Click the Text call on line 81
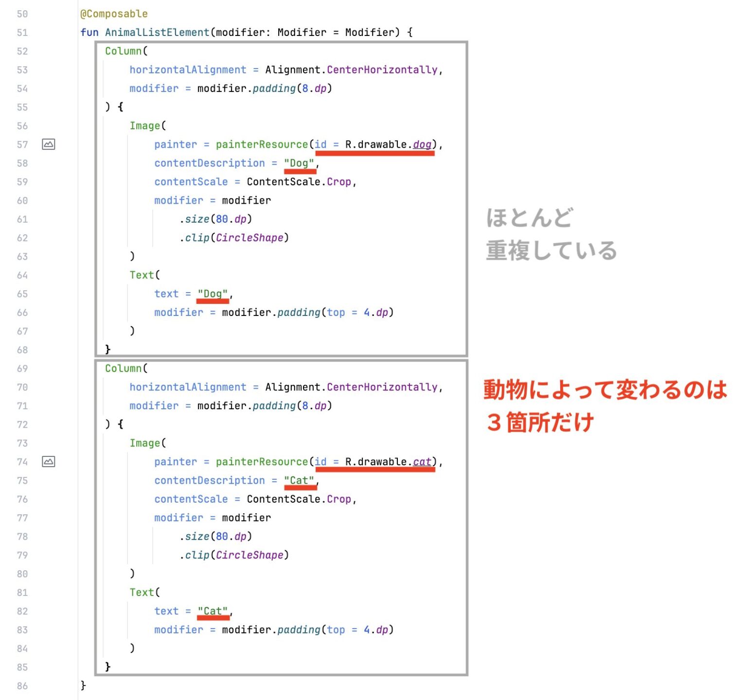Viewport: 747px width, 700px height. [x=142, y=593]
